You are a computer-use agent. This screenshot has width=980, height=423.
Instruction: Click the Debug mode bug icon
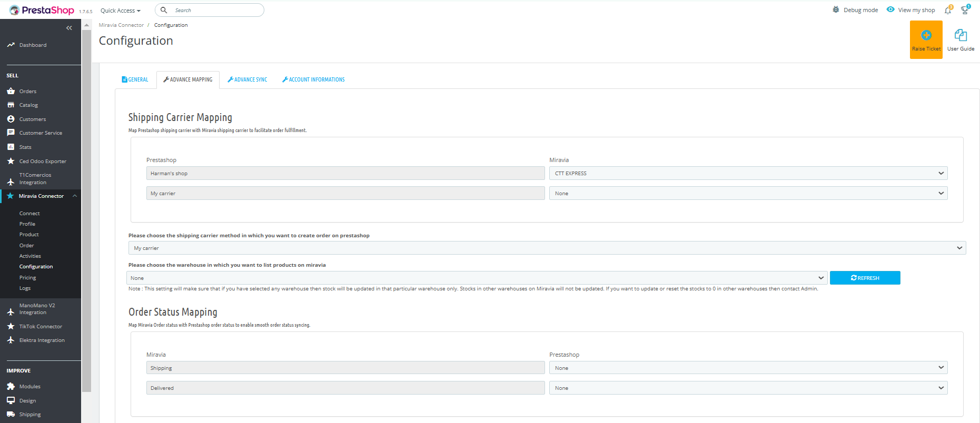point(836,9)
